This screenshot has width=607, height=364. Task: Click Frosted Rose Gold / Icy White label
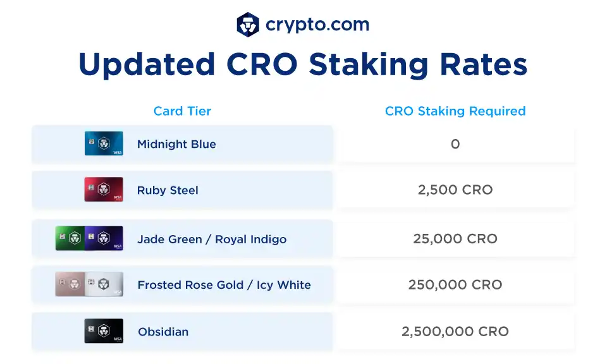(224, 285)
